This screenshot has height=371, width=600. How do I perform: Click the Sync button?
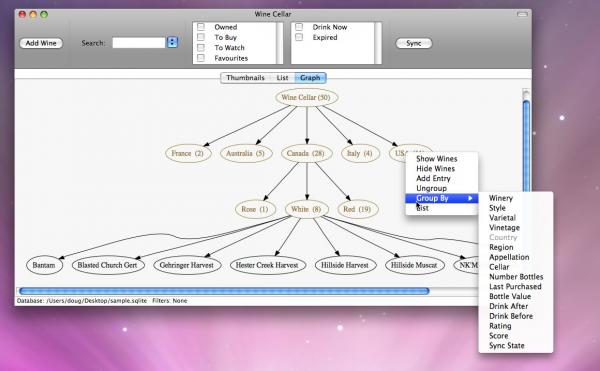click(x=414, y=43)
